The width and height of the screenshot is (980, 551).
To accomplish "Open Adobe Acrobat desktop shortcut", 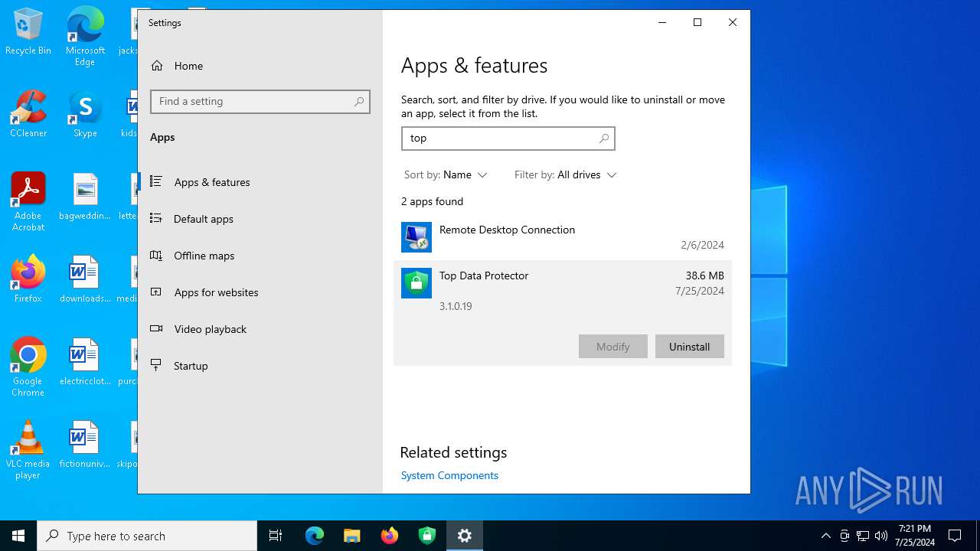I will (28, 202).
